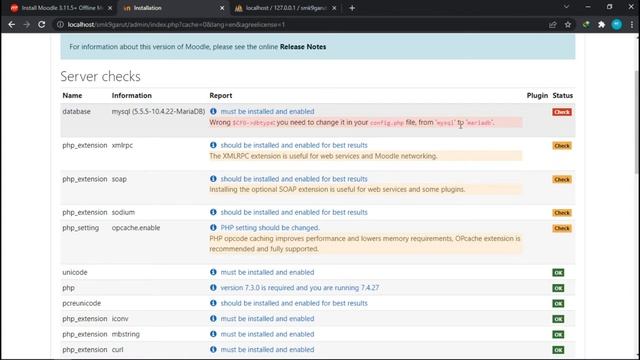The width and height of the screenshot is (640, 360).
Task: Open 'PHP setting should be changed.' link
Action: (270, 228)
